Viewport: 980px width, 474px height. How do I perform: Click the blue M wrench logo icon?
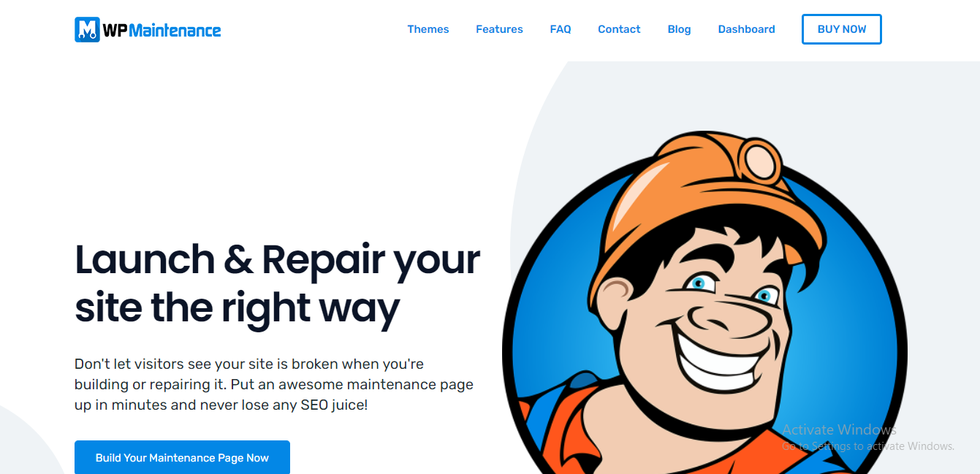87,29
